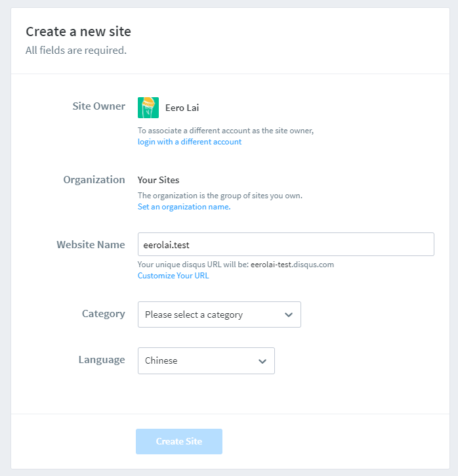Viewport: 458px width, 476px height.
Task: Click the Website Name field label
Action: (x=91, y=245)
